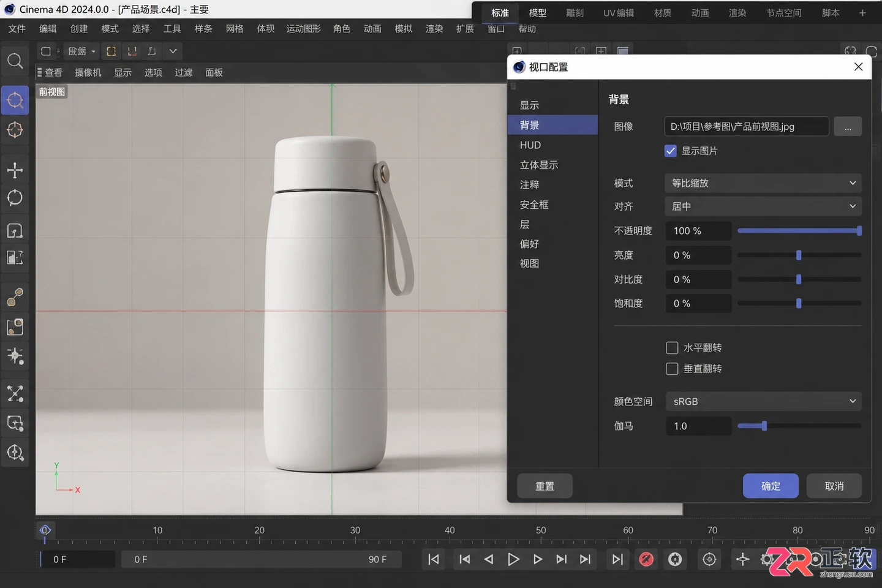Add a new layout with the plus button
Viewport: 882px width, 588px height.
[862, 13]
